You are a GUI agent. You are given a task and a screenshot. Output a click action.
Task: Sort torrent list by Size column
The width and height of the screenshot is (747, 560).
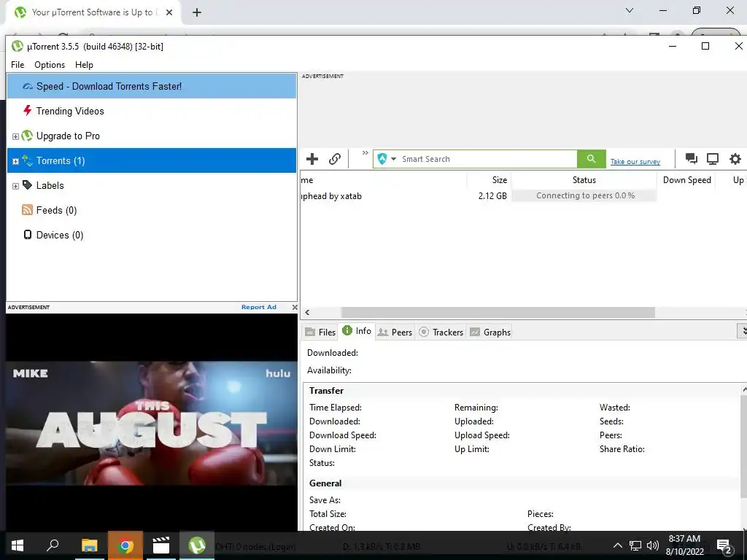[489, 180]
